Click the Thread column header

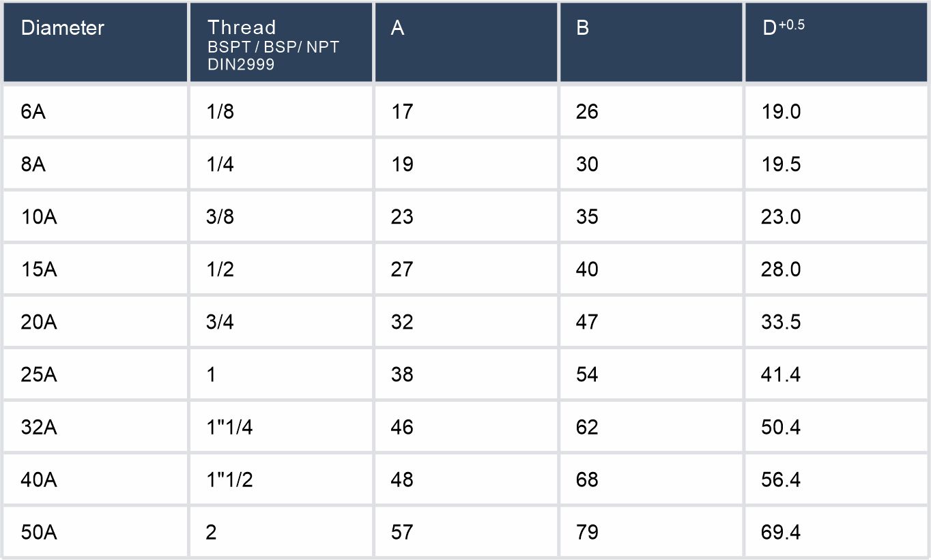coord(242,28)
